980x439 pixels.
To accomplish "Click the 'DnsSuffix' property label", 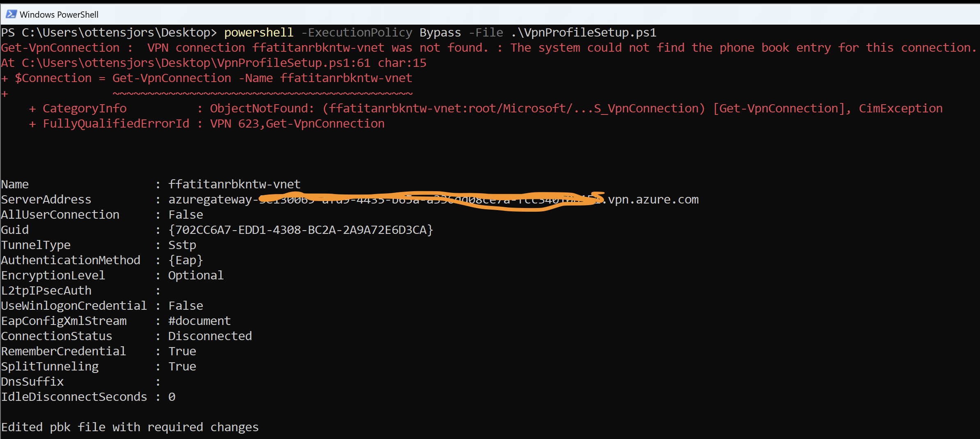I will coord(32,382).
